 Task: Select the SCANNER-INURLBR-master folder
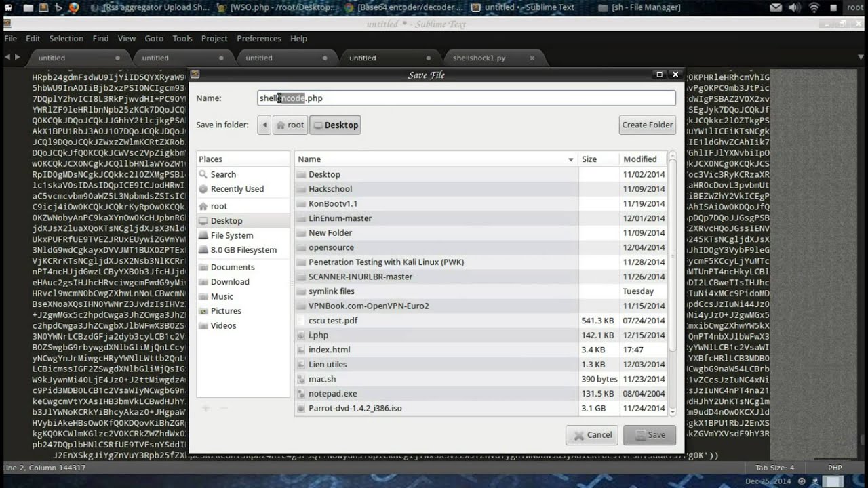click(x=481, y=277)
